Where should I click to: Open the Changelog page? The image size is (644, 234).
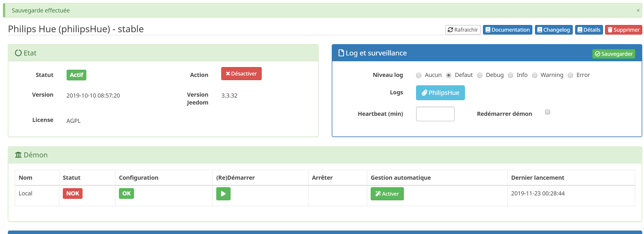pos(554,30)
